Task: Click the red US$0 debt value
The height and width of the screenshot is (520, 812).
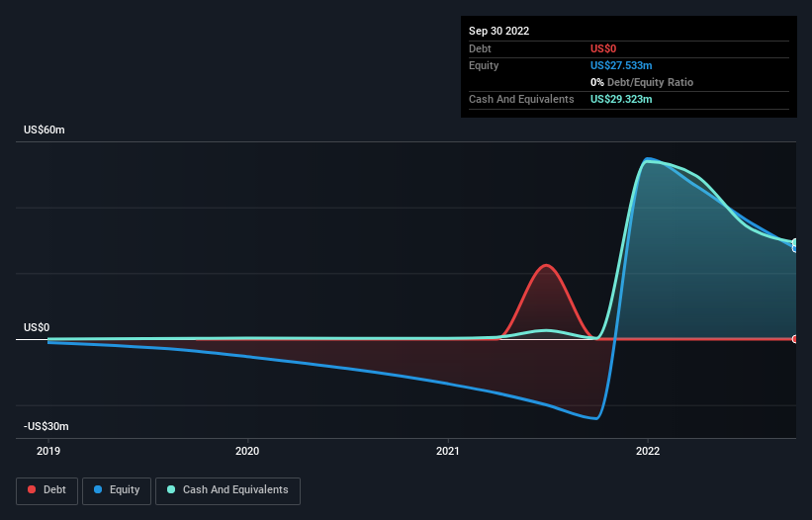Action: pos(603,48)
